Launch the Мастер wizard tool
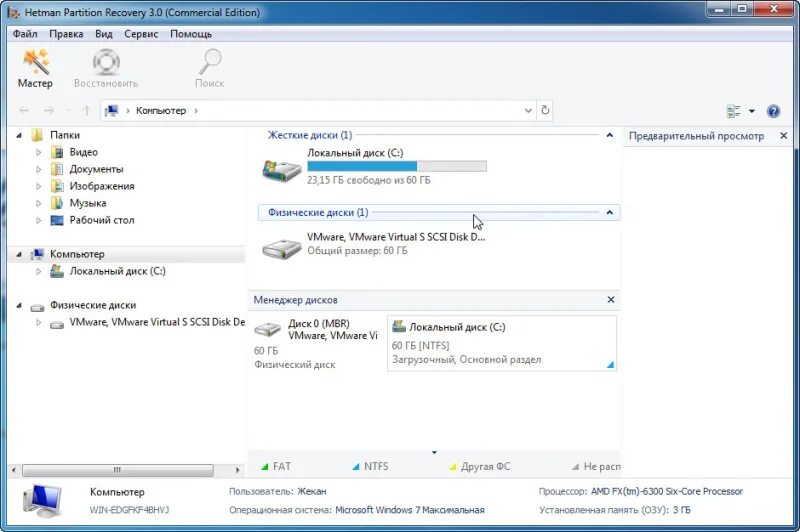The height and width of the screenshot is (532, 800). (35, 69)
